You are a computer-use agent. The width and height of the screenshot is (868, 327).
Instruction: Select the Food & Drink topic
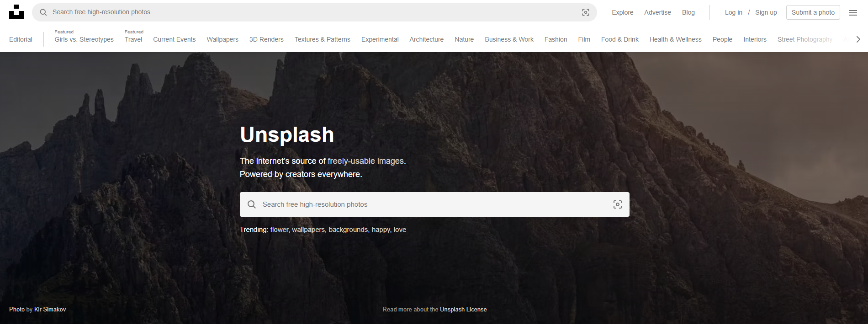(x=620, y=39)
